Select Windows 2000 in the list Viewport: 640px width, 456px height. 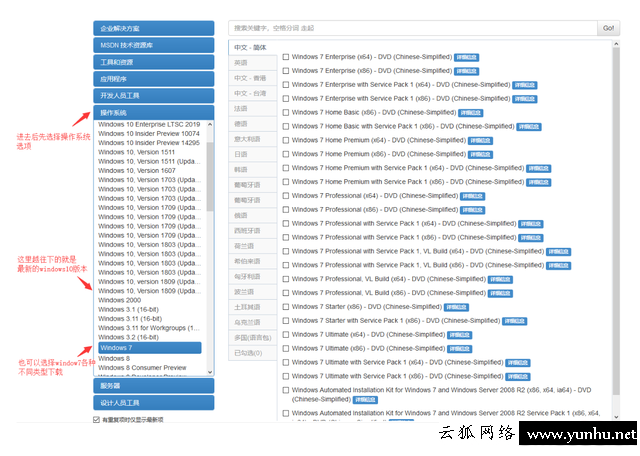coord(119,300)
